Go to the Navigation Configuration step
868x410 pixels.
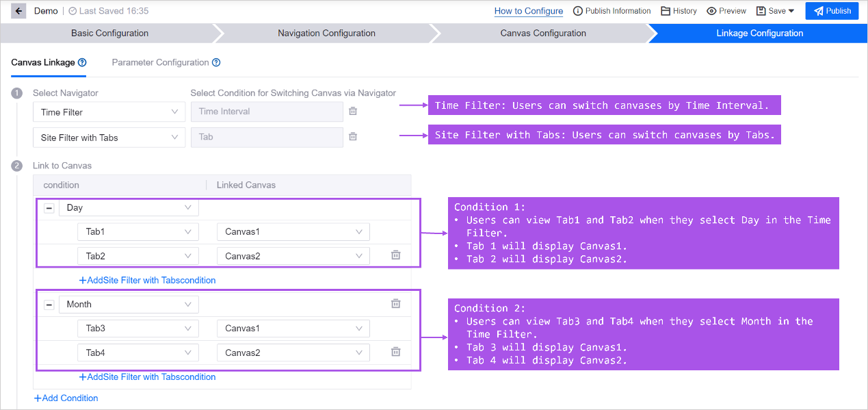pos(326,33)
